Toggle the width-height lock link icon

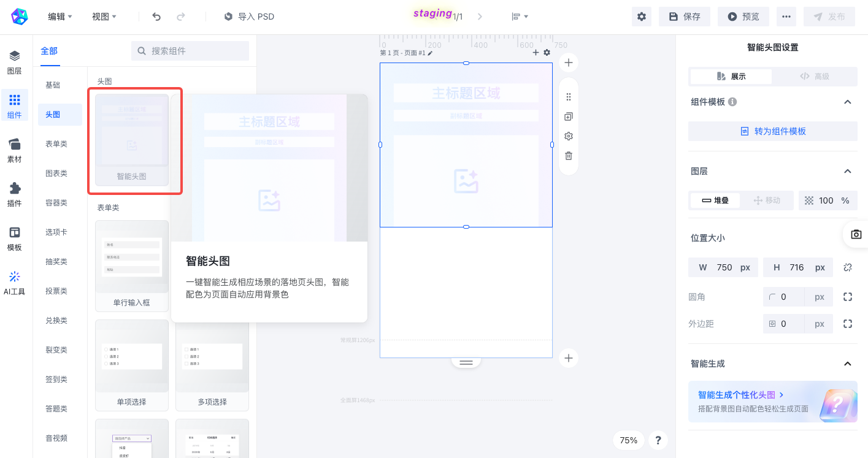click(x=848, y=267)
